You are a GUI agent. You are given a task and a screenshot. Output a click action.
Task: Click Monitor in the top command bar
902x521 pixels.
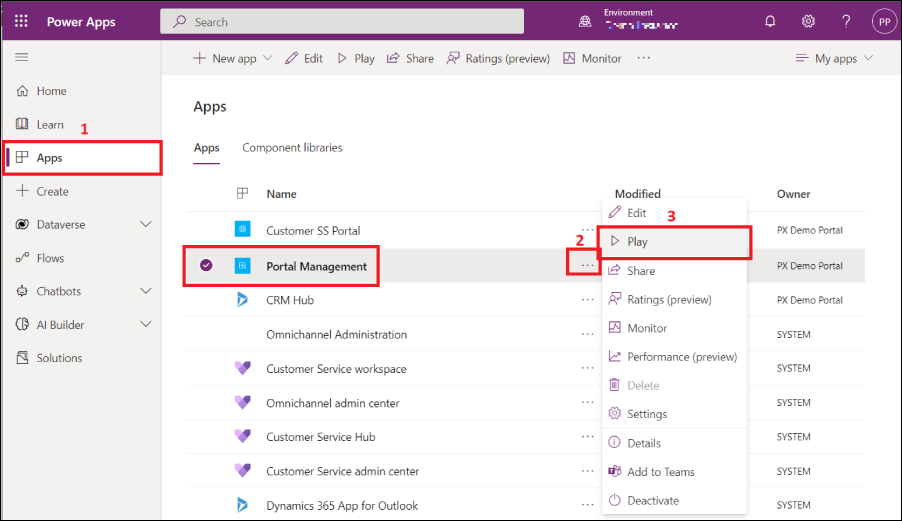tap(592, 58)
